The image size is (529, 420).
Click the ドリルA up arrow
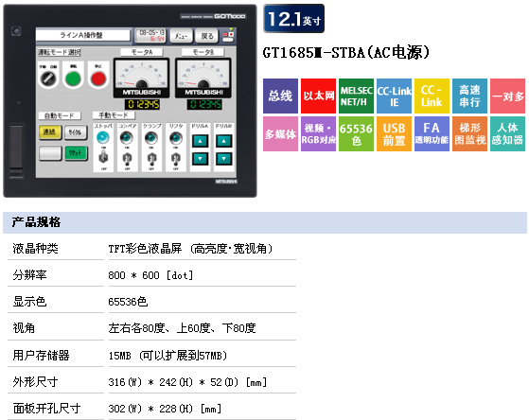[201, 141]
